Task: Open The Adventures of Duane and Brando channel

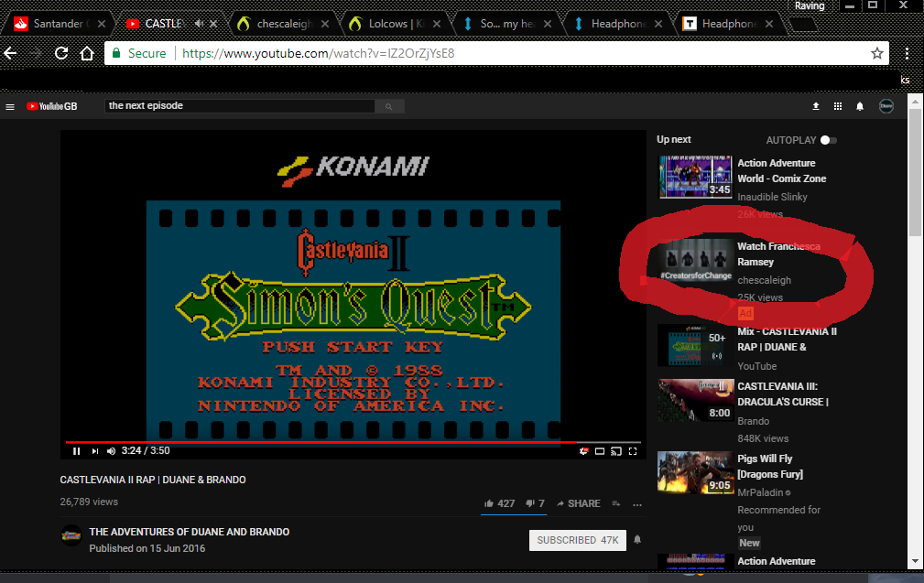Action: [190, 532]
